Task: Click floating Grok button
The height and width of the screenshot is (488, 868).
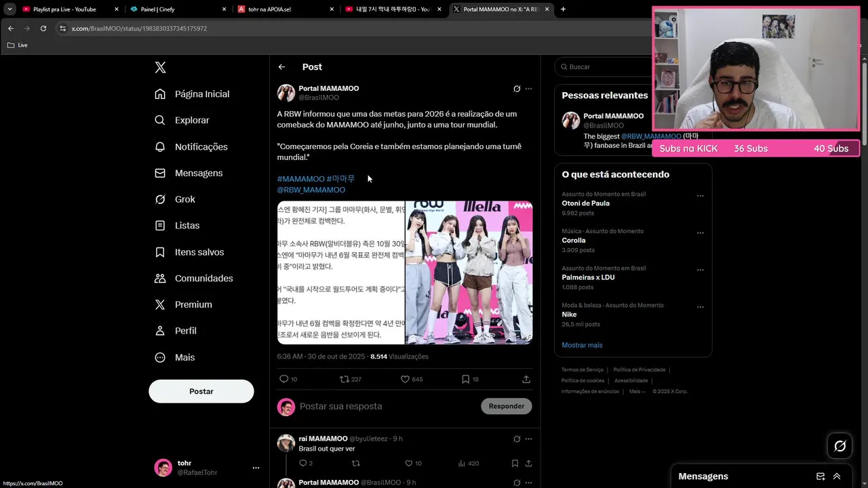Action: (840, 446)
